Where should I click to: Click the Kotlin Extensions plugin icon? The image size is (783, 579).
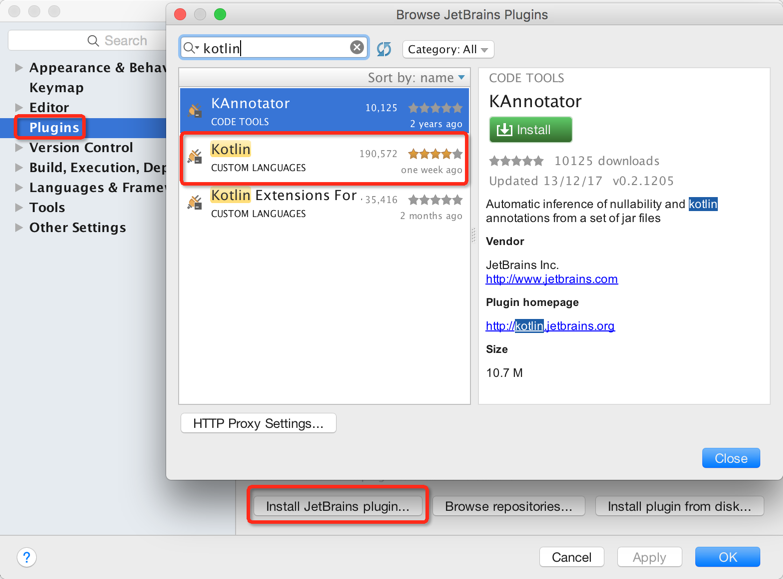tap(195, 202)
